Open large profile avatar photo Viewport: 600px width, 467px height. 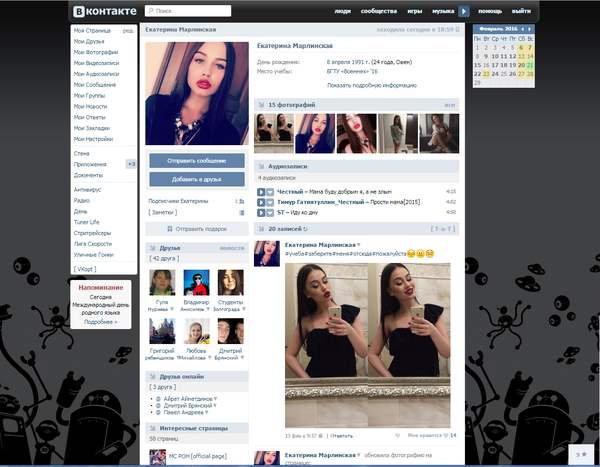(197, 93)
